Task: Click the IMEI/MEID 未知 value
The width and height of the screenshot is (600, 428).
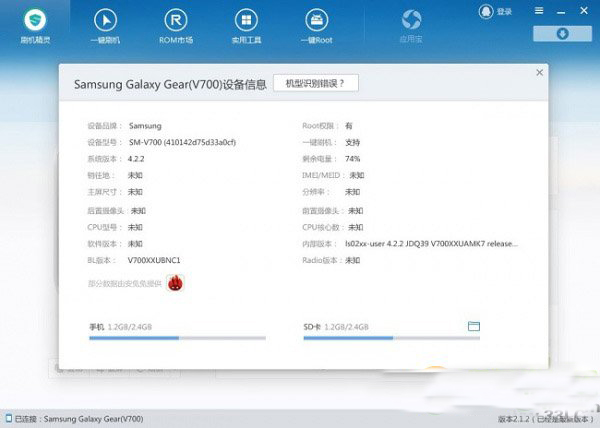Action: pyautogui.click(x=357, y=175)
